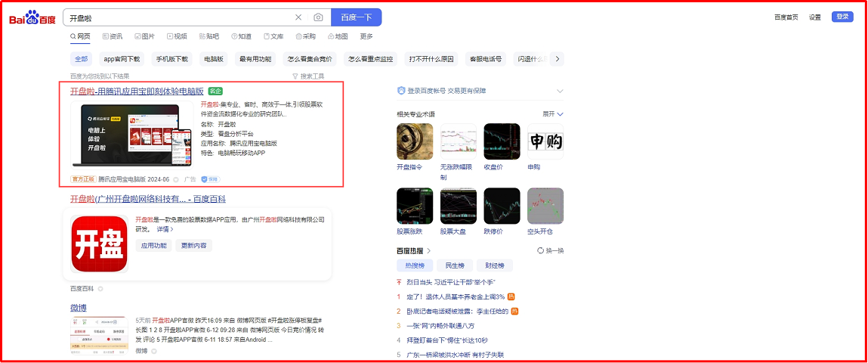Viewport: 868px width, 363px height.
Task: Click the red 开盘 app logo
Action: click(x=100, y=244)
